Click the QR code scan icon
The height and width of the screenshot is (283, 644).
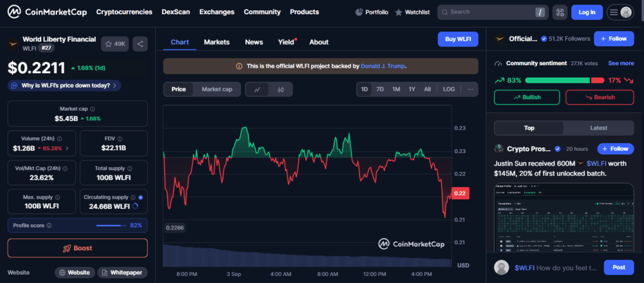pyautogui.click(x=560, y=12)
